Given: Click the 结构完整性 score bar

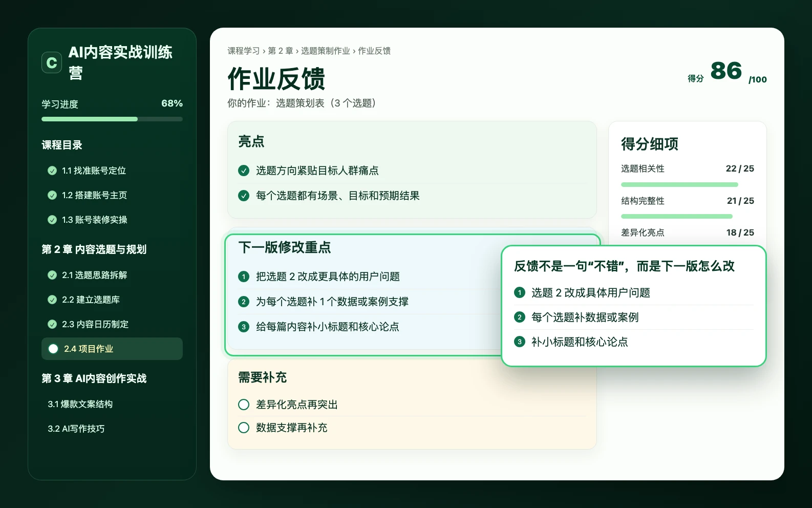Looking at the screenshot, I should (x=688, y=216).
